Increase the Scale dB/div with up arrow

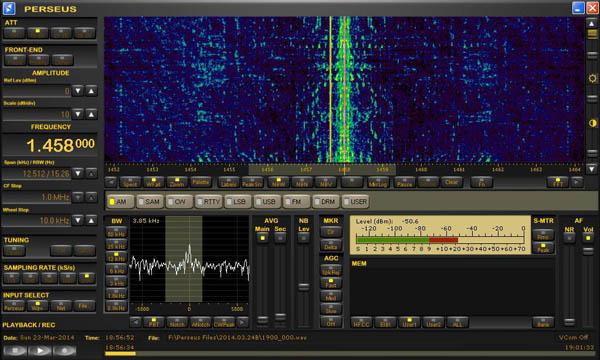click(x=91, y=114)
